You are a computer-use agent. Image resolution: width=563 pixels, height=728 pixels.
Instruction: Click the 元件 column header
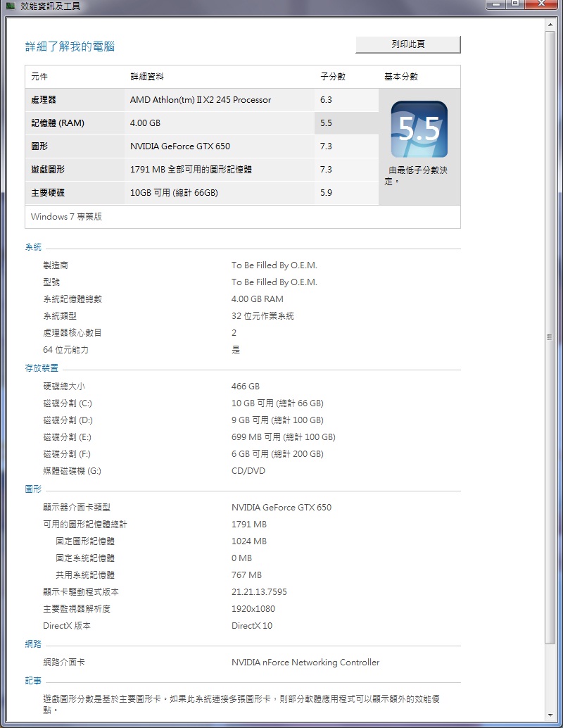click(x=39, y=77)
